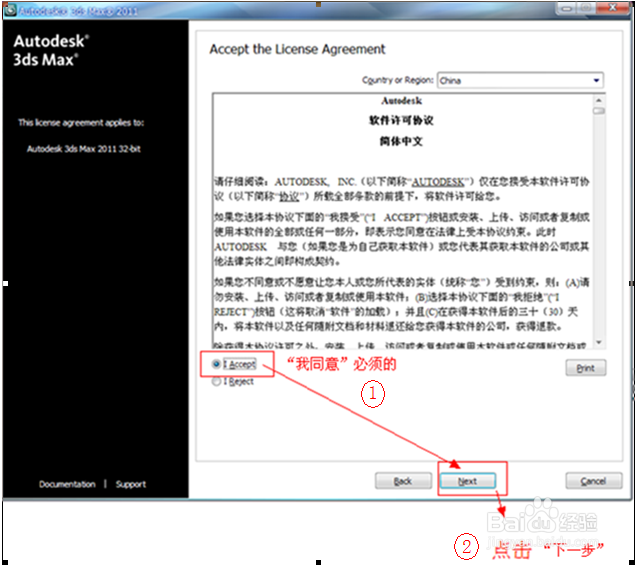Click the underlined AUTODESK text in license
Image resolution: width=635 pixels, height=565 pixels.
[x=438, y=182]
